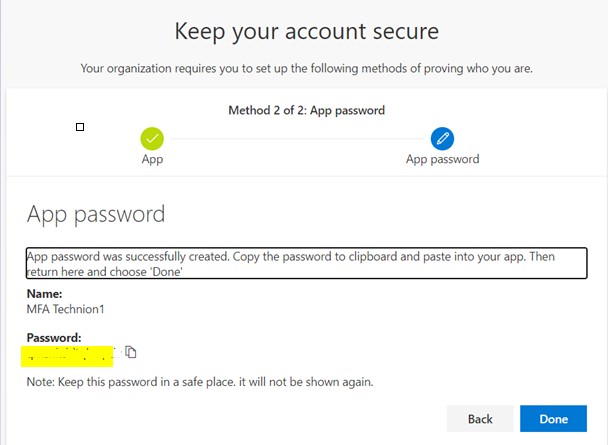Click the small empty square box
Viewport: 608px width, 445px height.
click(x=80, y=127)
